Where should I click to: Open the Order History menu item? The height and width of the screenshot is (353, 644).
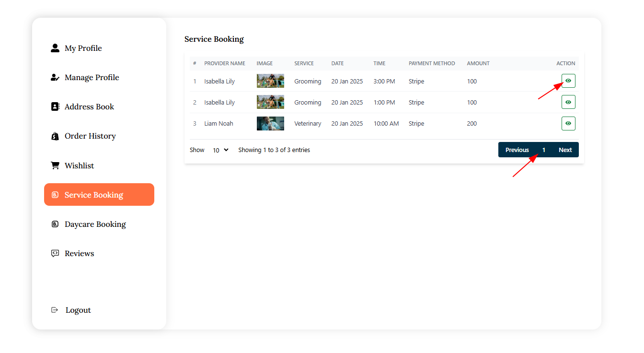[x=90, y=136]
